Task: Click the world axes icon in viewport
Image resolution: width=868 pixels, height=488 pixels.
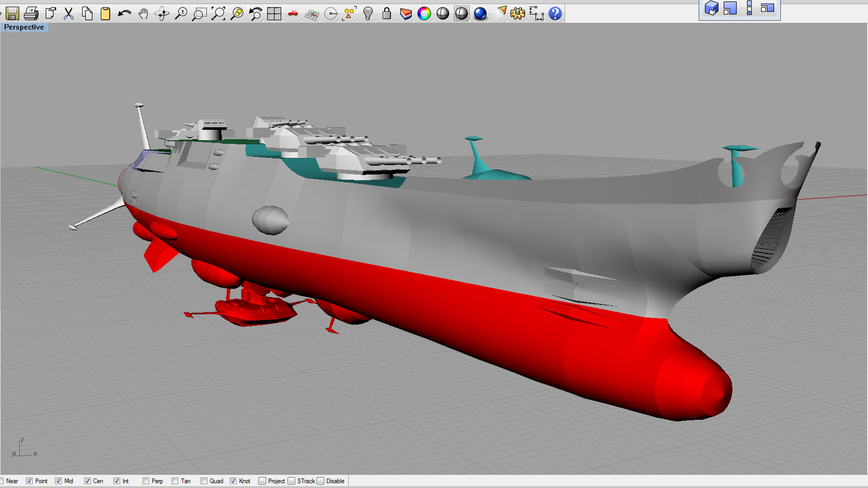Action: (x=24, y=448)
